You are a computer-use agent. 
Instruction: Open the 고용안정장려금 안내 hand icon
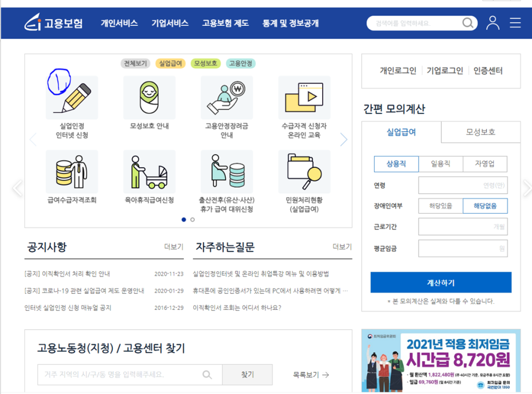(x=227, y=97)
